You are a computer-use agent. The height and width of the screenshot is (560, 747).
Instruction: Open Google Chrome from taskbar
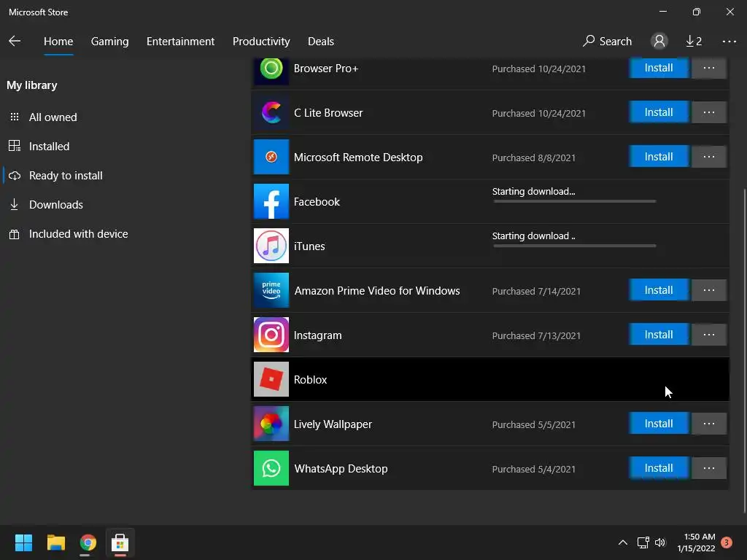(x=88, y=542)
